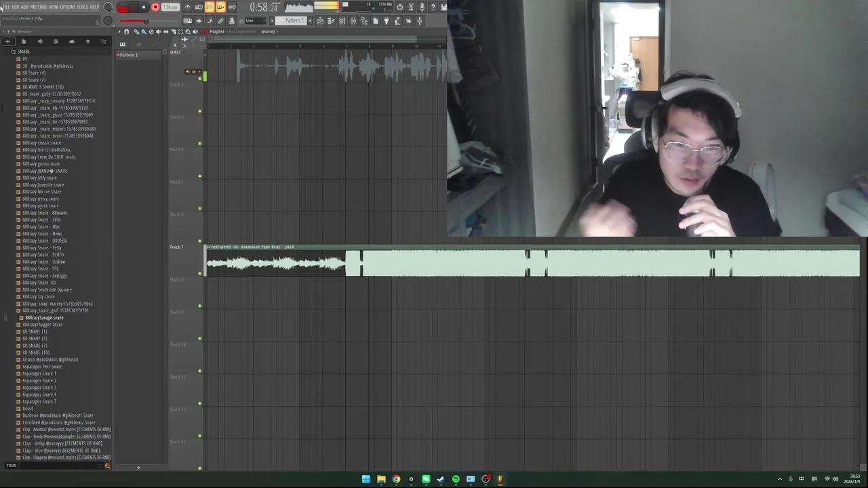Select 88KrazySavage snare sample
This screenshot has width=868, height=488.
tap(44, 317)
